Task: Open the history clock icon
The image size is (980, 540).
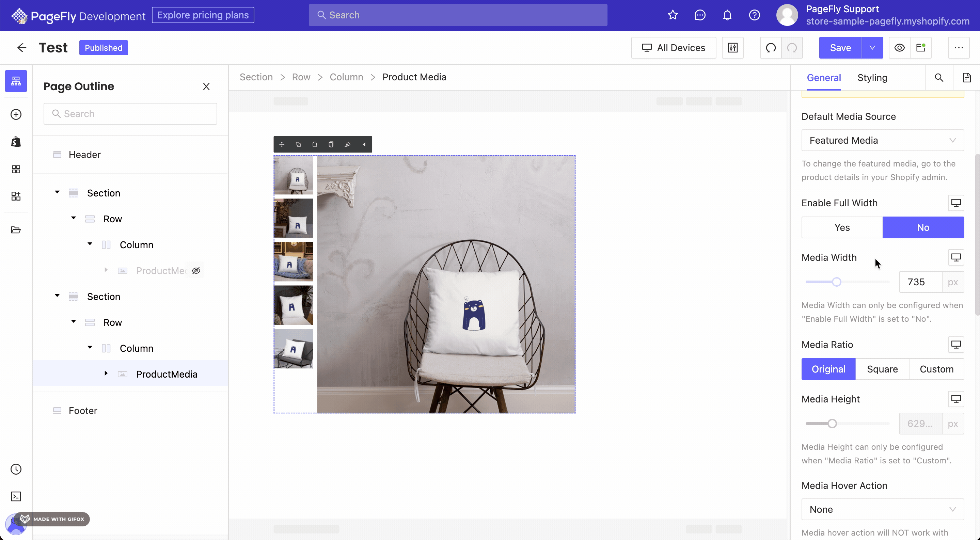Action: click(16, 469)
